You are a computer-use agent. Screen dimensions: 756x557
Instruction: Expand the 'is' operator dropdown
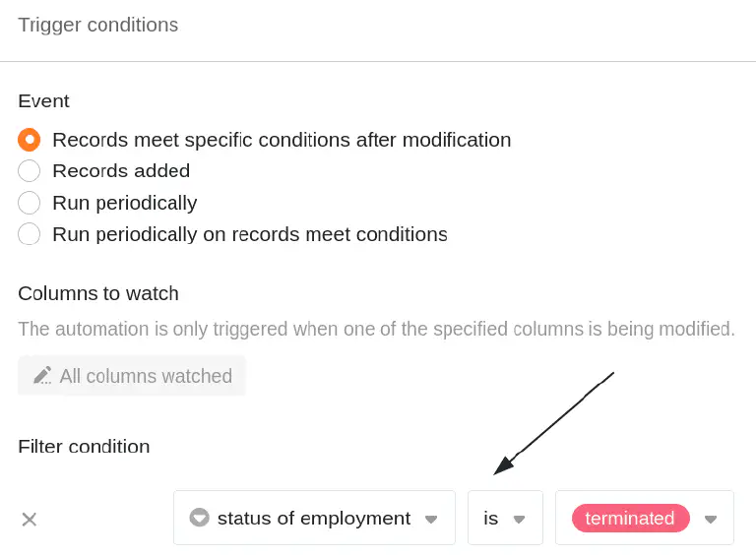click(505, 518)
